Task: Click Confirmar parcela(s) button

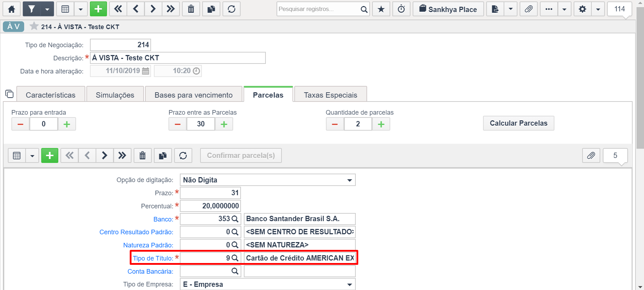Action: 241,155
